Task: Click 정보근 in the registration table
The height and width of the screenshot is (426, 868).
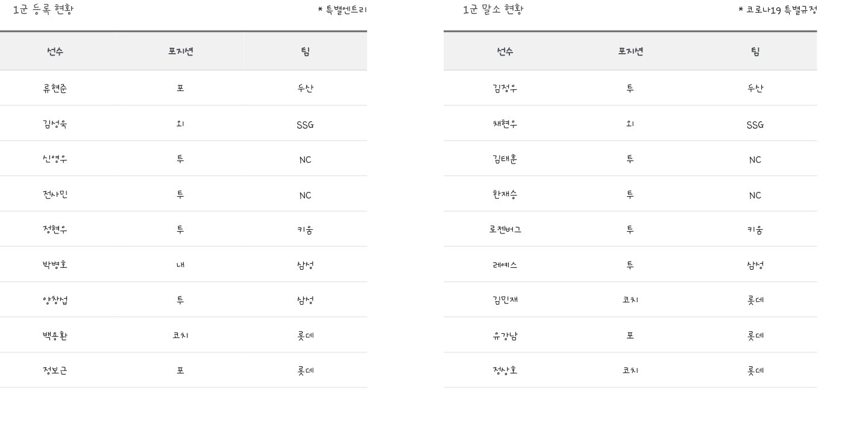Action: click(55, 370)
